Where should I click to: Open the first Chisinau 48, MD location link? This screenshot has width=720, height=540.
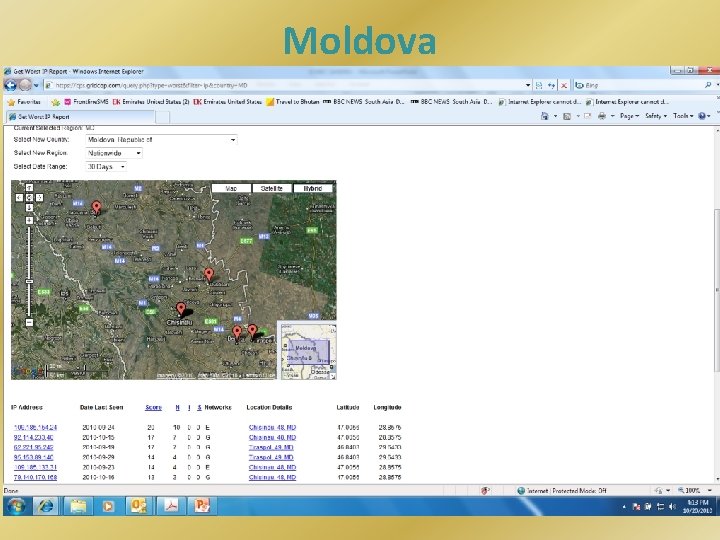tap(272, 428)
